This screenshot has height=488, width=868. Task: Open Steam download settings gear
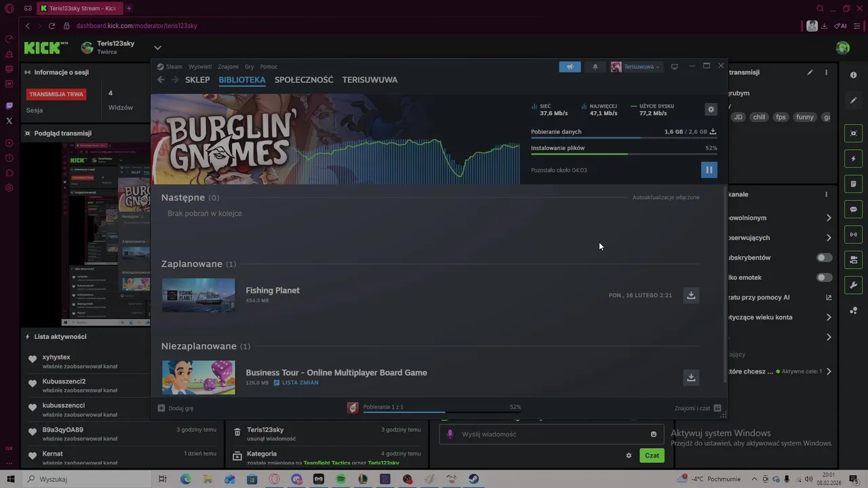(711, 109)
